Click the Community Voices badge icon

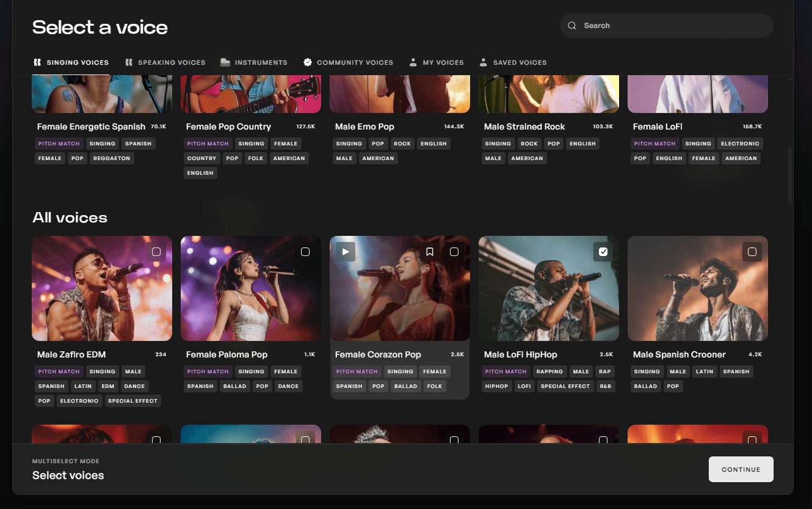pyautogui.click(x=306, y=62)
